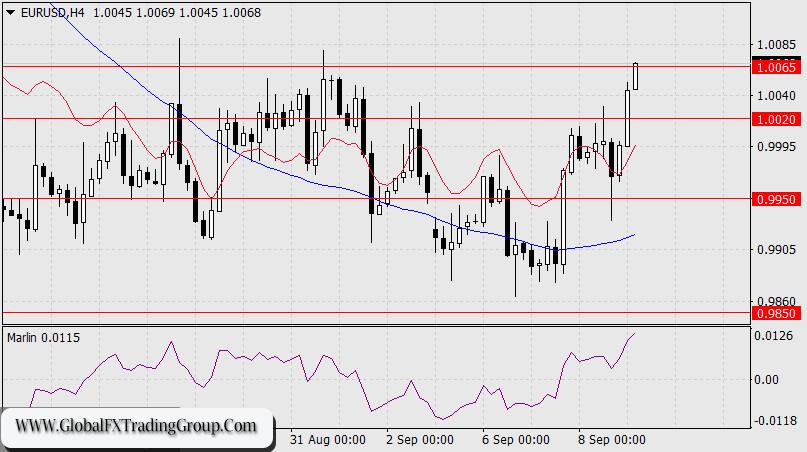This screenshot has width=807, height=452.
Task: Select the 0.9850 red price level label
Action: (x=777, y=313)
